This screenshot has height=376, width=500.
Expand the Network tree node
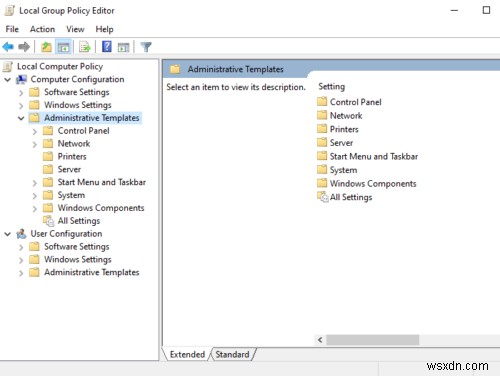35,144
